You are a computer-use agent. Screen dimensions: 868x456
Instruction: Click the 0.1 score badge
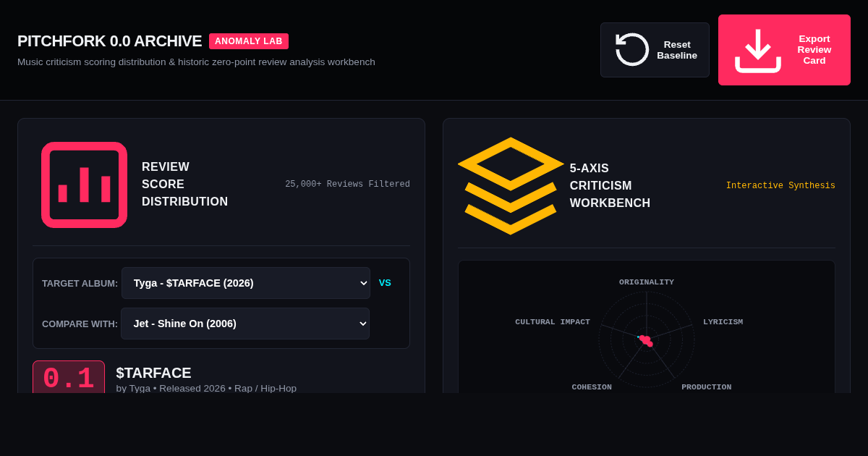coord(69,377)
